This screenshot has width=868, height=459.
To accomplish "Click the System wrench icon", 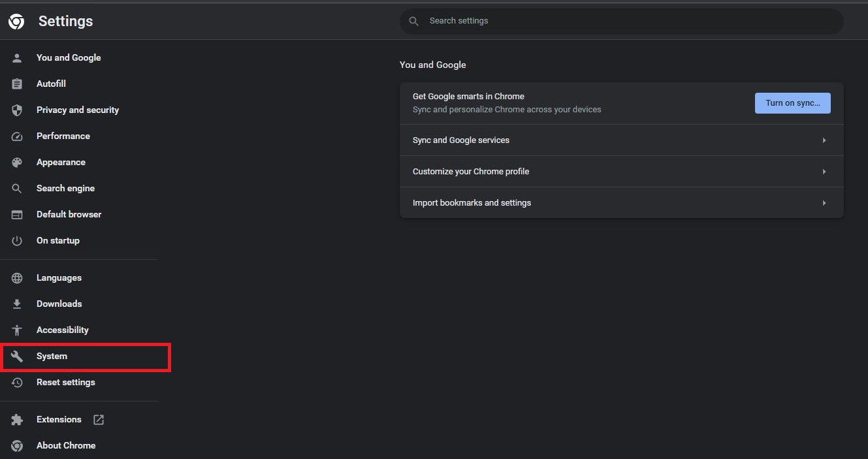I will coord(17,356).
